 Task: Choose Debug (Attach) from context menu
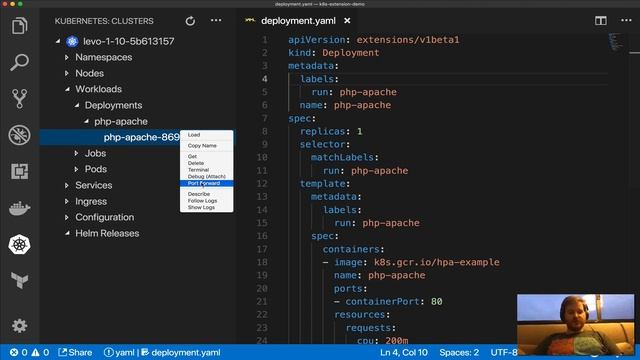[207, 176]
